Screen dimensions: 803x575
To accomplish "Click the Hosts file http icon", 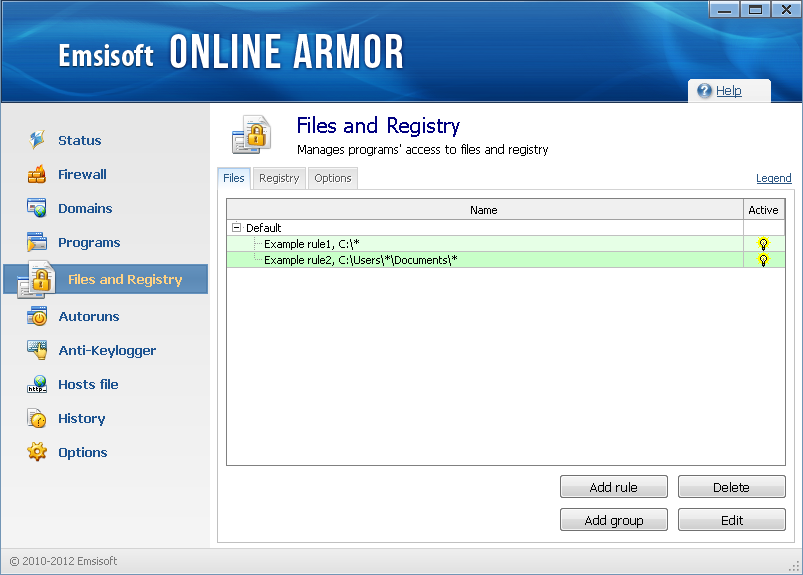I will tap(37, 384).
